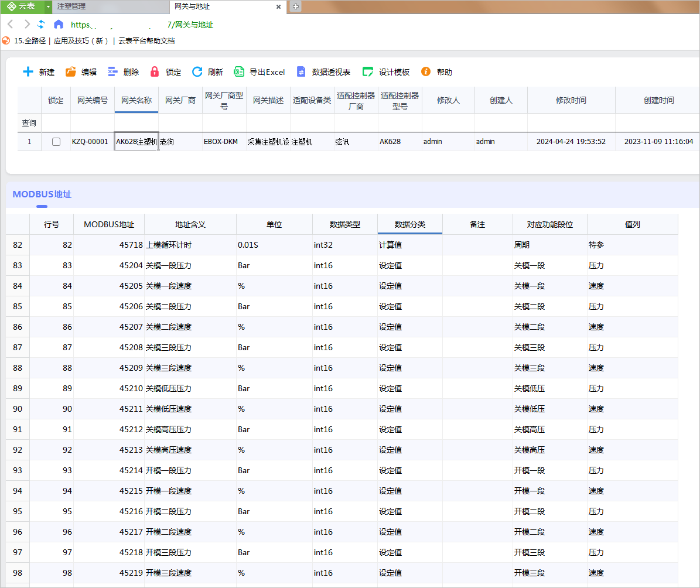The height and width of the screenshot is (588, 700).
Task: Open 数据透视表 via its icon
Action: click(301, 71)
